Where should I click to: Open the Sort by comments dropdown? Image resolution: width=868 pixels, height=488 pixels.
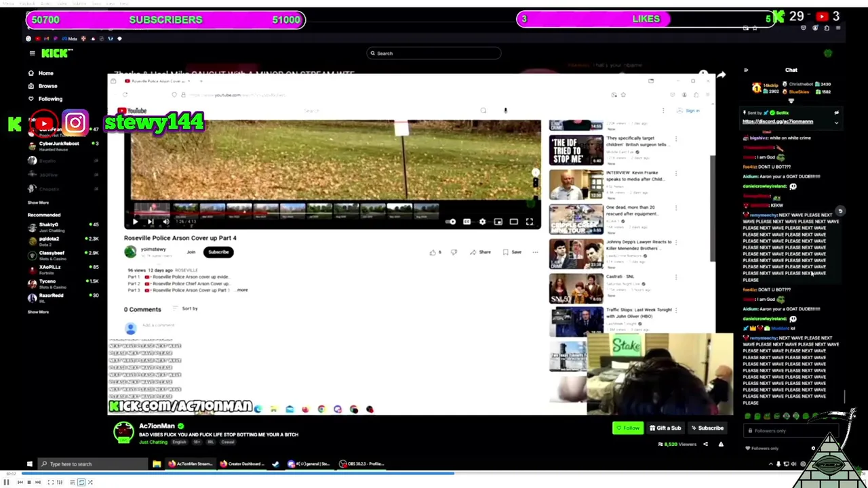coord(186,308)
